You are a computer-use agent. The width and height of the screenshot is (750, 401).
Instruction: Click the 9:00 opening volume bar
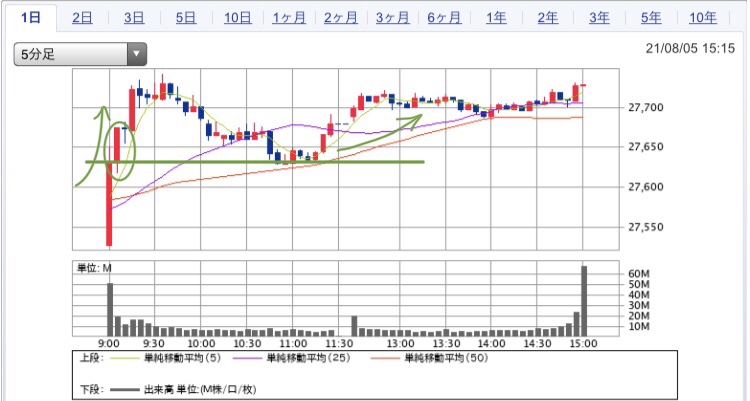point(110,309)
